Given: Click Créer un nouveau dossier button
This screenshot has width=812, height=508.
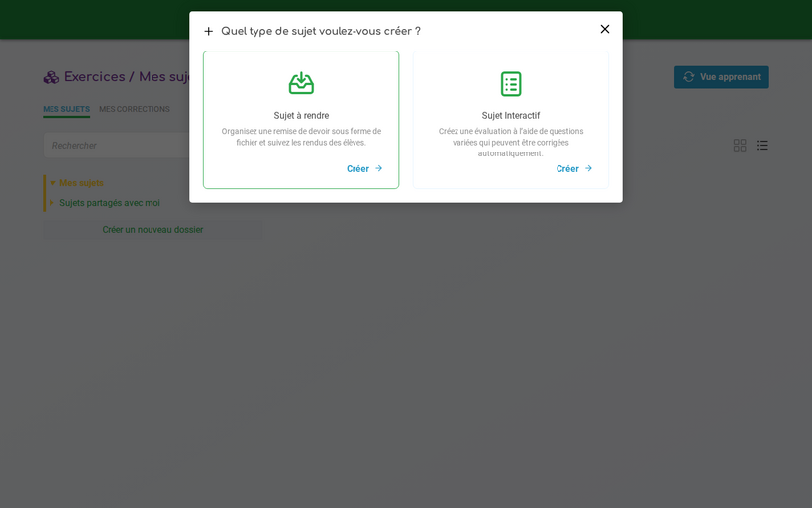Looking at the screenshot, I should coord(152,230).
